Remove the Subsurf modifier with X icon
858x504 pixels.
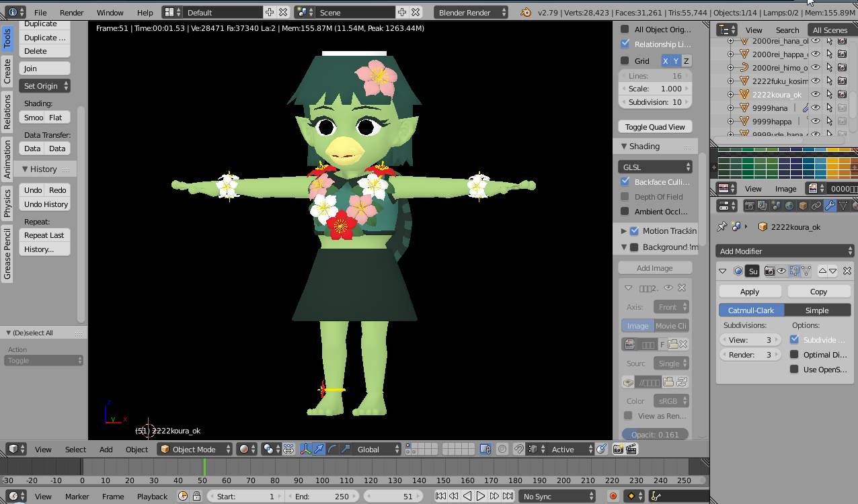pos(847,271)
